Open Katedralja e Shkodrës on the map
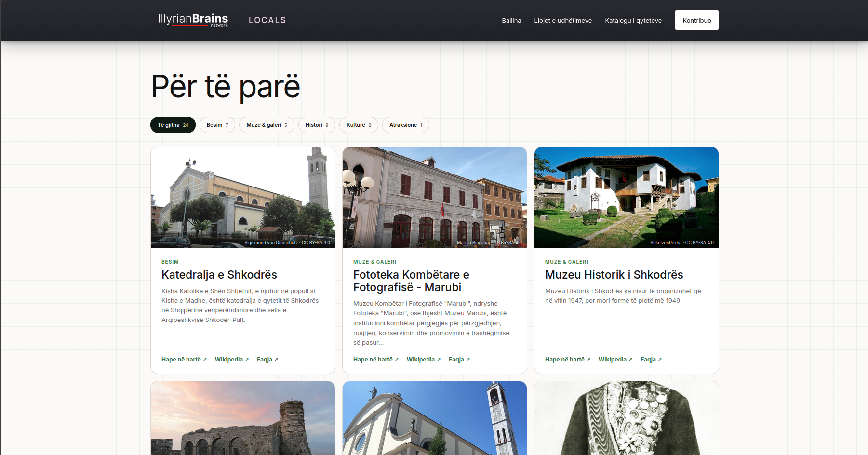This screenshot has height=455, width=868. [184, 360]
